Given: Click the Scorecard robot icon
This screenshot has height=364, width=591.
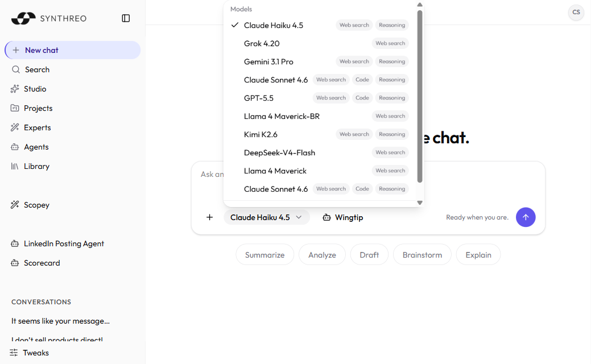Looking at the screenshot, I should click(x=15, y=263).
